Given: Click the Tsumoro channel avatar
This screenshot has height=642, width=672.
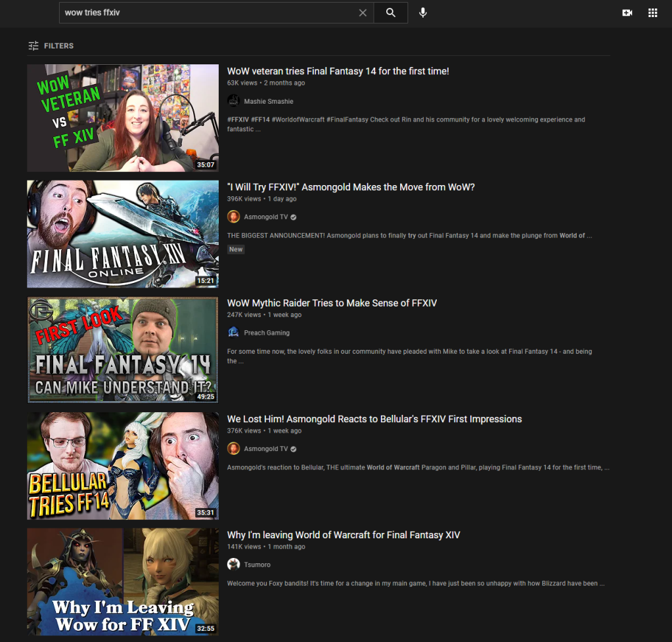Looking at the screenshot, I should pos(233,565).
